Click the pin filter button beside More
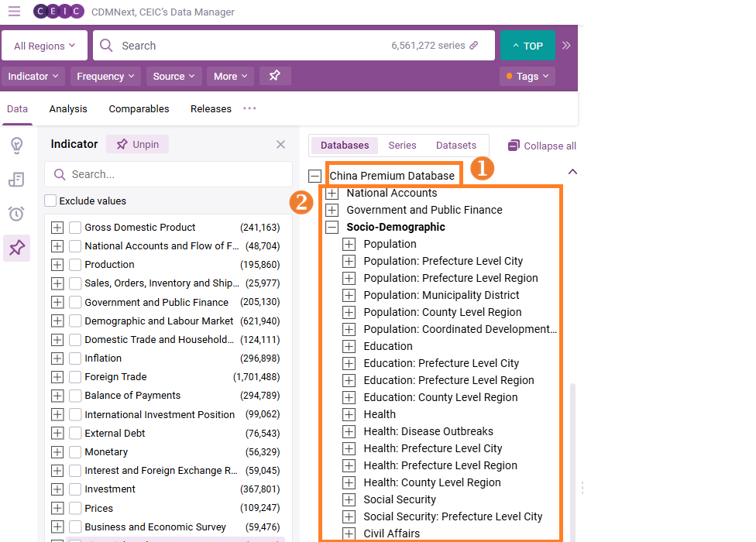Screen dimensions: 756x542 [275, 76]
